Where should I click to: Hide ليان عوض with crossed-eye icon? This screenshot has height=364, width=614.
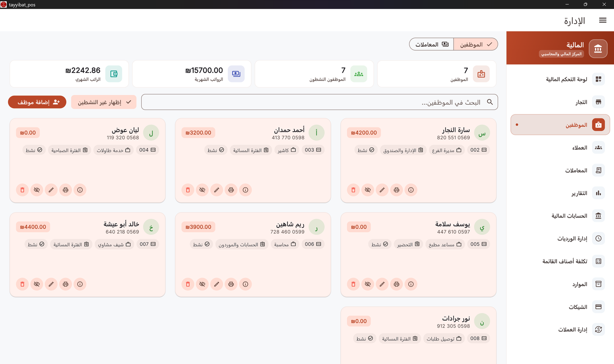[x=37, y=190]
